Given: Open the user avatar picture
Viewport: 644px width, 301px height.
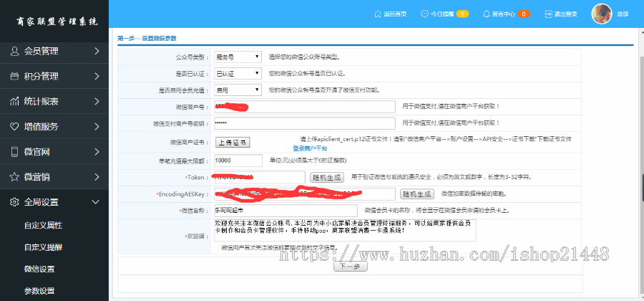Looking at the screenshot, I should click(x=602, y=14).
